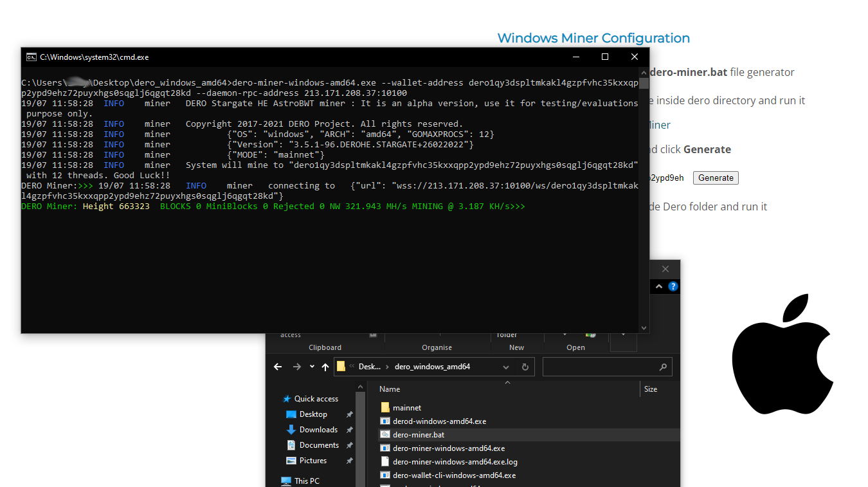Click the exe.log file icon

[x=385, y=462]
